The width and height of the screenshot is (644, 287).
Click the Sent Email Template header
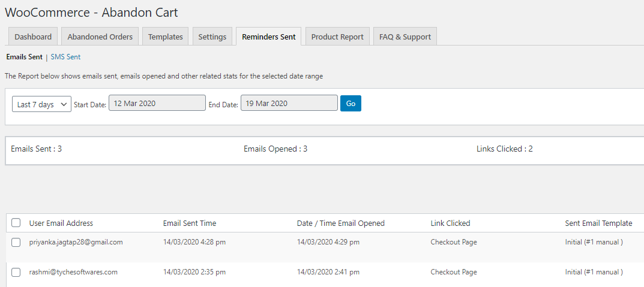point(598,223)
